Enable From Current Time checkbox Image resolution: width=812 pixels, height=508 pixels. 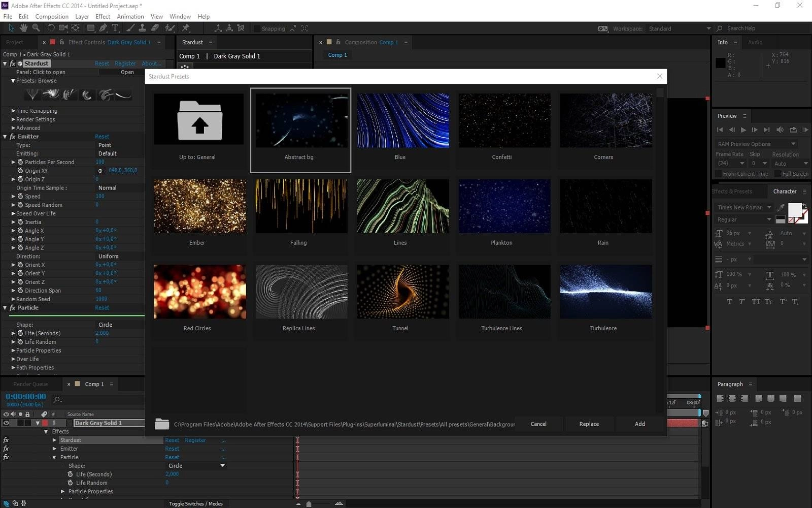718,174
